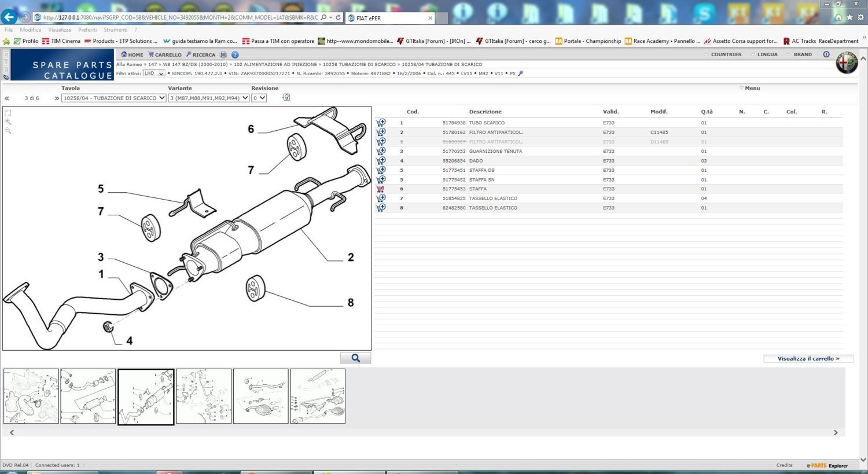Open the RICERCA search page
Screen dimensions: 868x474
[x=201, y=54]
